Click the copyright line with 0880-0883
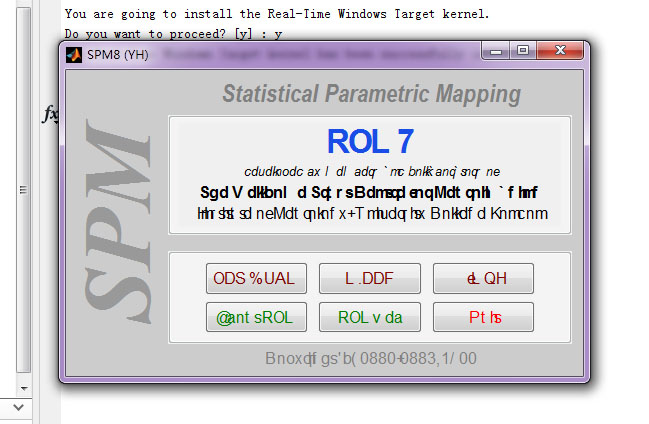 coord(371,358)
